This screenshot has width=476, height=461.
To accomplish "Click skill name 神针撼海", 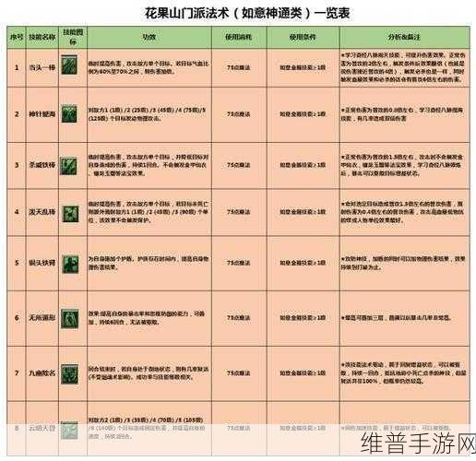I will point(42,114).
